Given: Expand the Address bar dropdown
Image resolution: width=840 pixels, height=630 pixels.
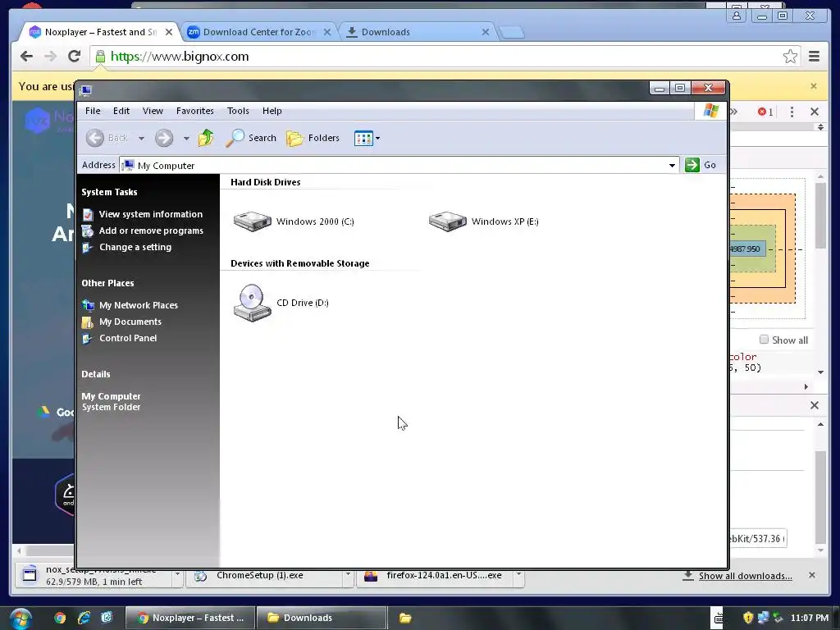Looking at the screenshot, I should click(672, 166).
